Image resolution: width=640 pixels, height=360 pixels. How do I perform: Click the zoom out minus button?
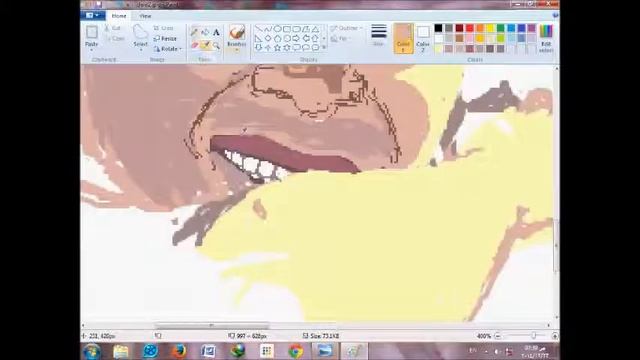click(498, 336)
